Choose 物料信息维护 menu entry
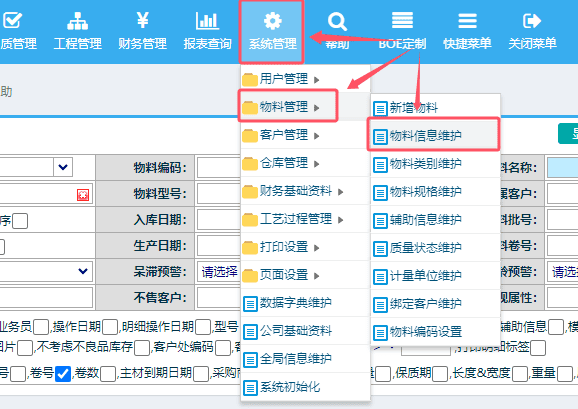Screen dimensions: 578x409 pos(435,136)
